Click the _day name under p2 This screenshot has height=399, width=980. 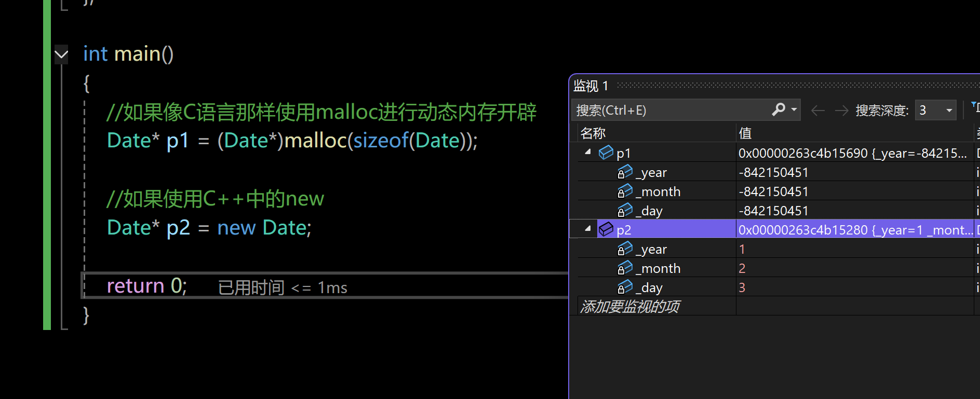(649, 287)
